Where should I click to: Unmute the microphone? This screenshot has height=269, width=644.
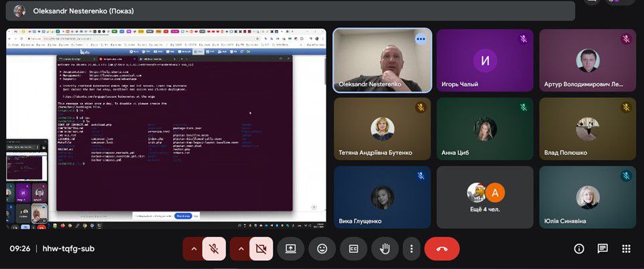pyautogui.click(x=214, y=248)
